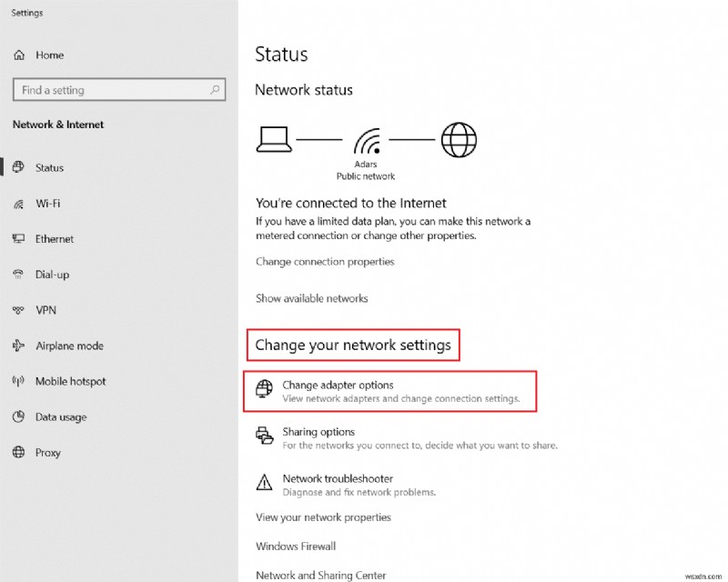Open Mobile hotspot settings
The image size is (728, 582).
[69, 381]
